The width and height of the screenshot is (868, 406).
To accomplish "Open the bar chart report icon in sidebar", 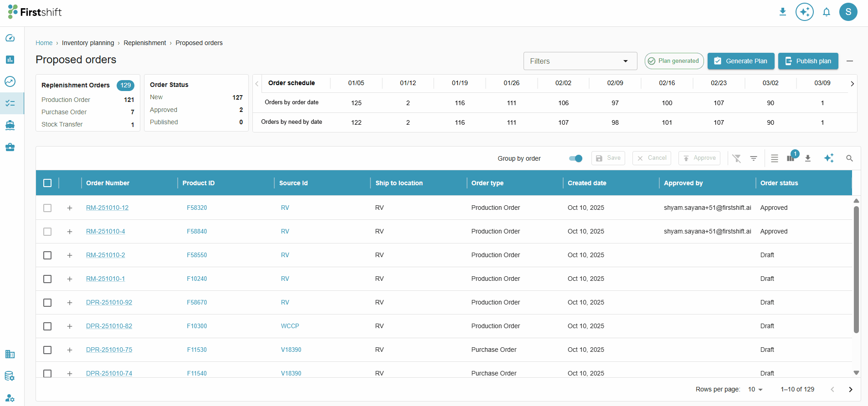I will pyautogui.click(x=10, y=60).
